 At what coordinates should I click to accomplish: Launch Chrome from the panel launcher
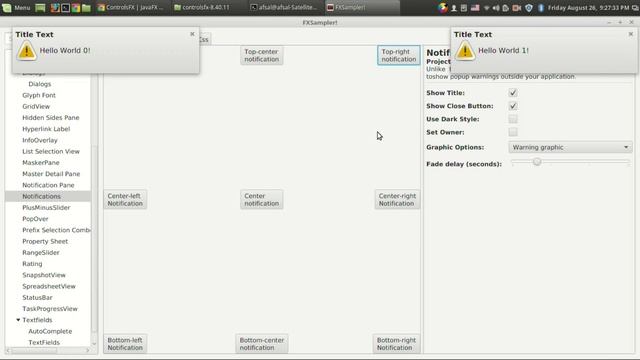click(x=76, y=7)
